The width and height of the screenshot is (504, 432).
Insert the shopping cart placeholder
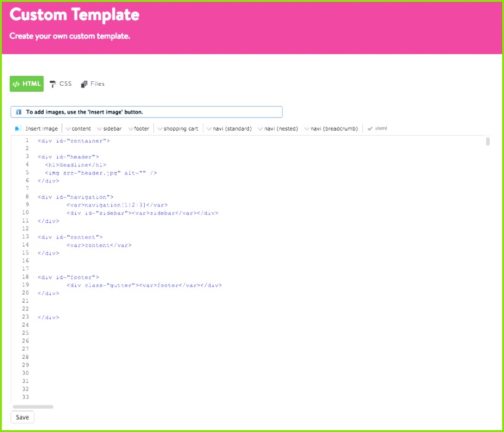(x=177, y=129)
